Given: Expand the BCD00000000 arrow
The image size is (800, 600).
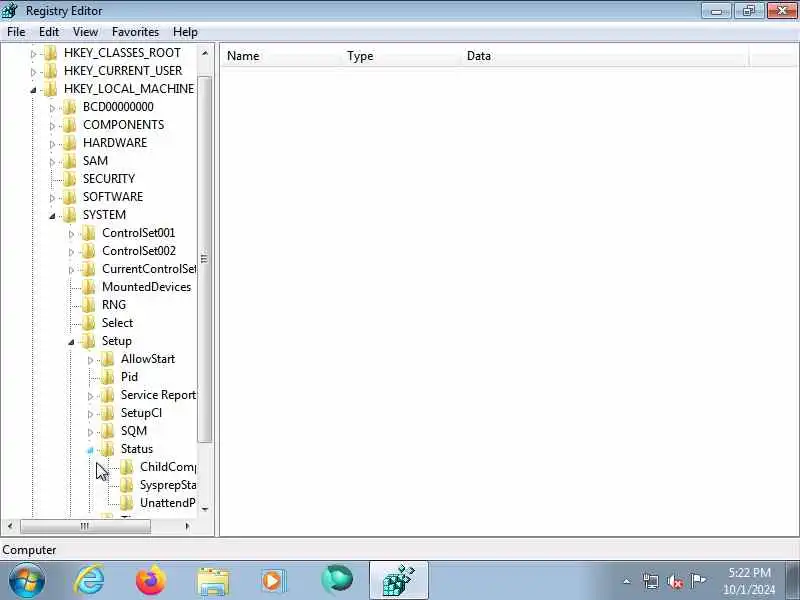Looking at the screenshot, I should click(52, 108).
